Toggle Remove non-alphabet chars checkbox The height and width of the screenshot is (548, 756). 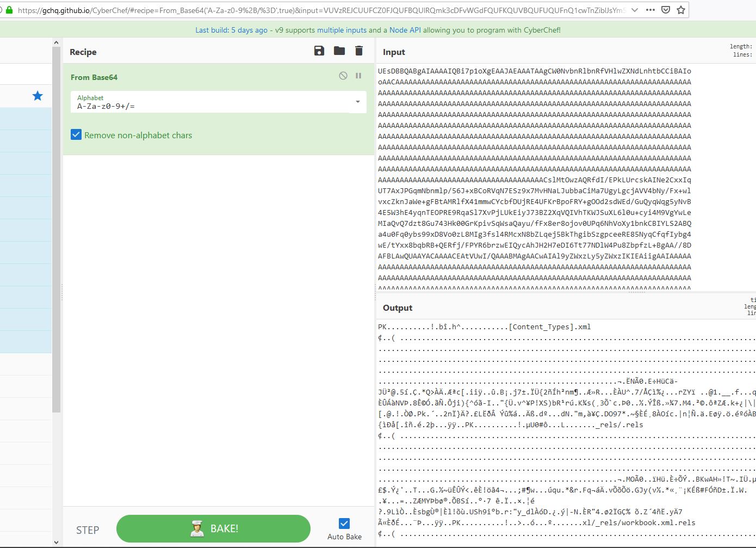pyautogui.click(x=76, y=134)
